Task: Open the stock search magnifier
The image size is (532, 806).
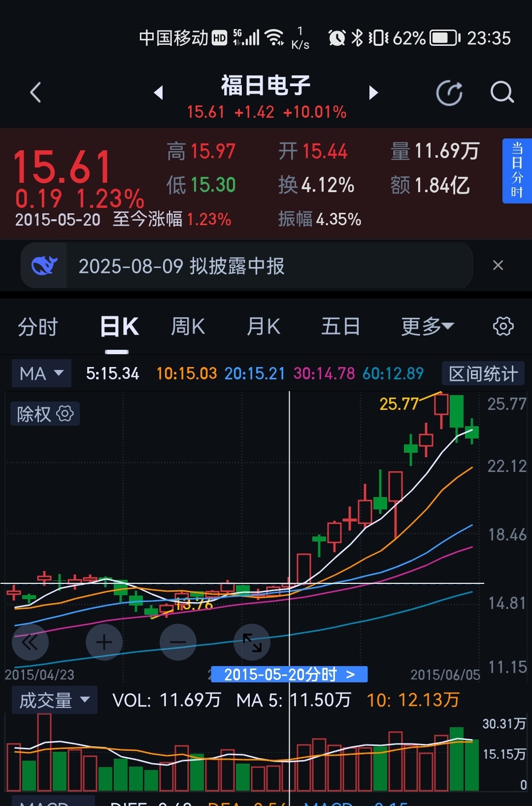Action: click(x=502, y=92)
